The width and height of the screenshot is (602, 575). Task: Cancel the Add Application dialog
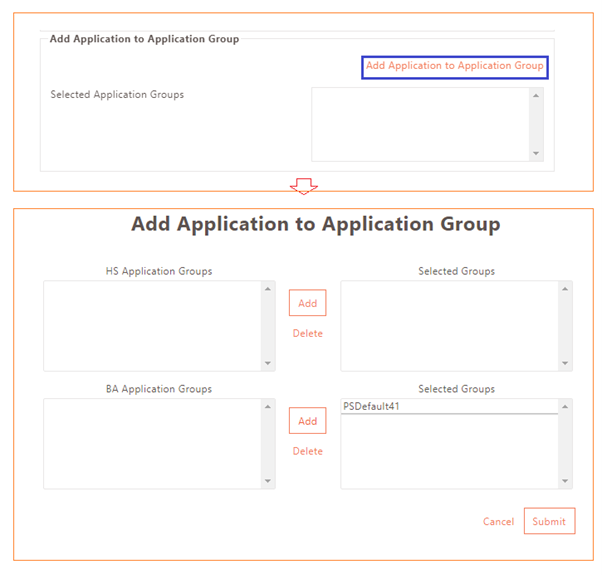click(x=498, y=521)
